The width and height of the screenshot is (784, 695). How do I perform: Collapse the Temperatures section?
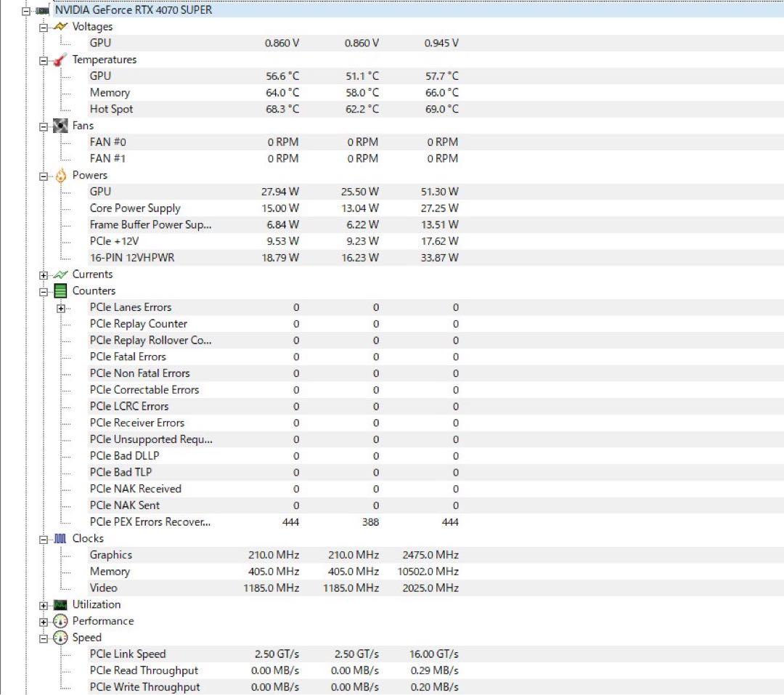(x=44, y=60)
